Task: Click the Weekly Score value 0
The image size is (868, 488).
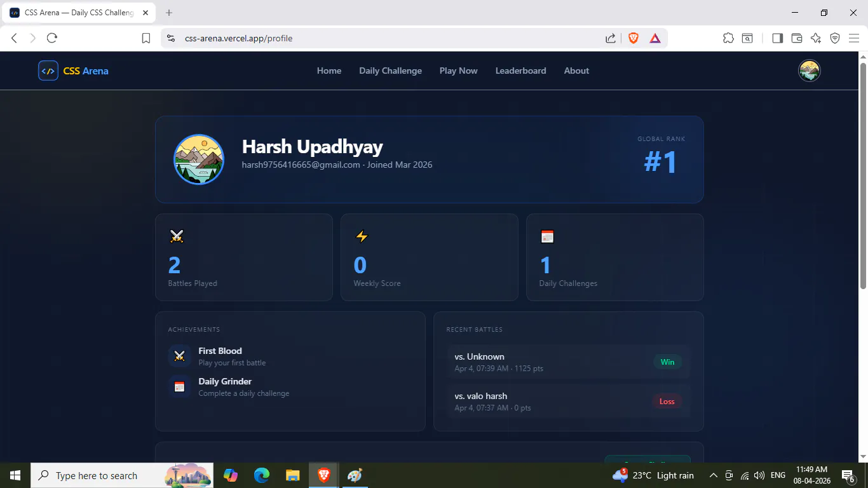Action: coord(360,265)
